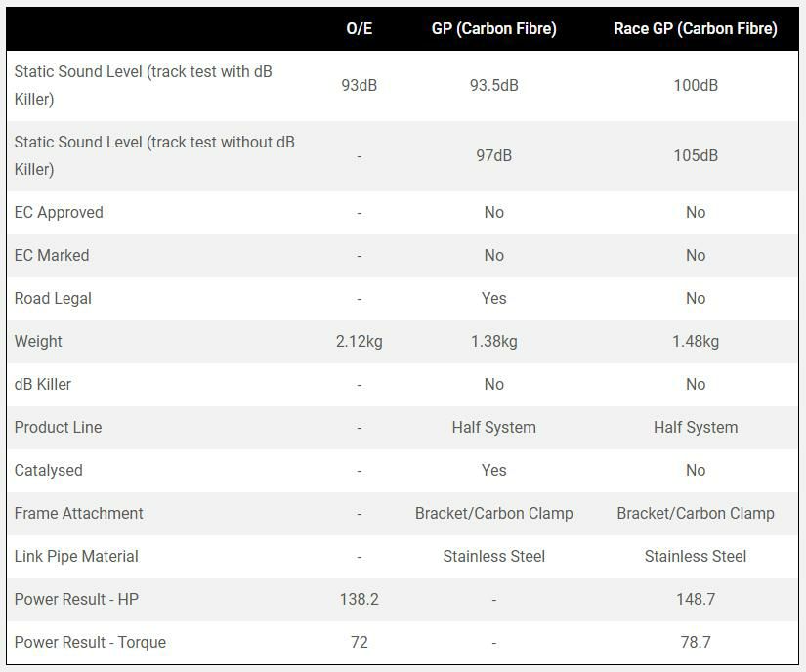This screenshot has height=672, width=806.
Task: Select the Frame Attachment row label
Action: [78, 513]
